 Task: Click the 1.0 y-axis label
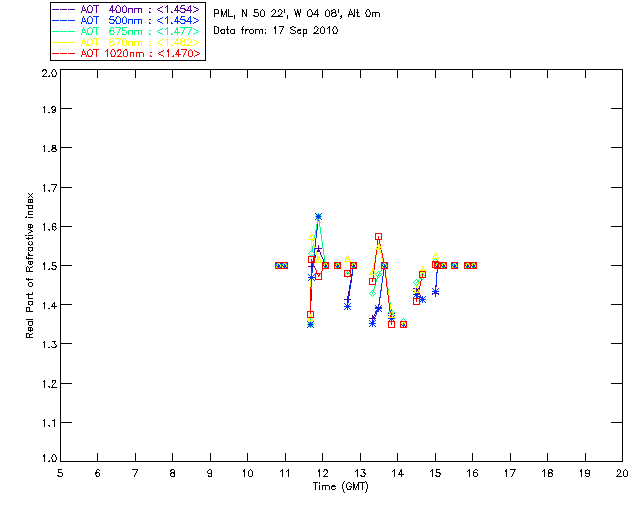click(49, 458)
